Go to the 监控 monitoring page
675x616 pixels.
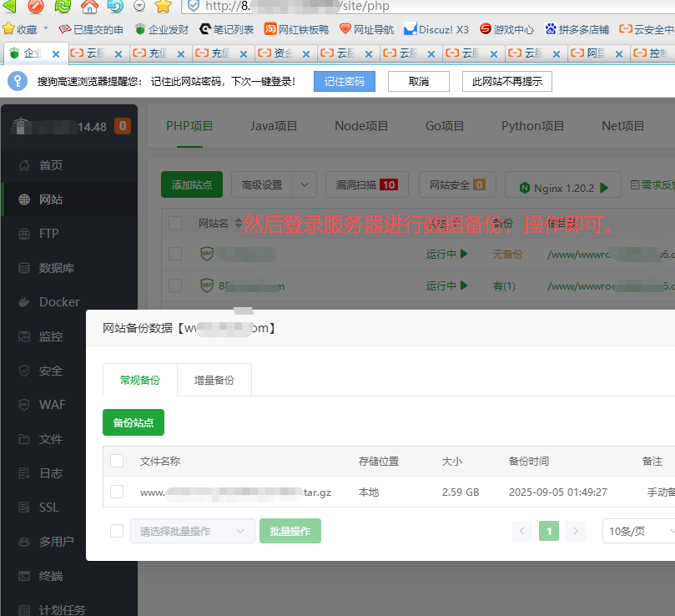tap(50, 336)
